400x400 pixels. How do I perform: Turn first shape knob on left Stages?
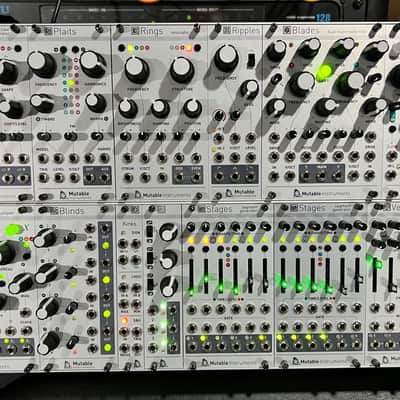191,227
